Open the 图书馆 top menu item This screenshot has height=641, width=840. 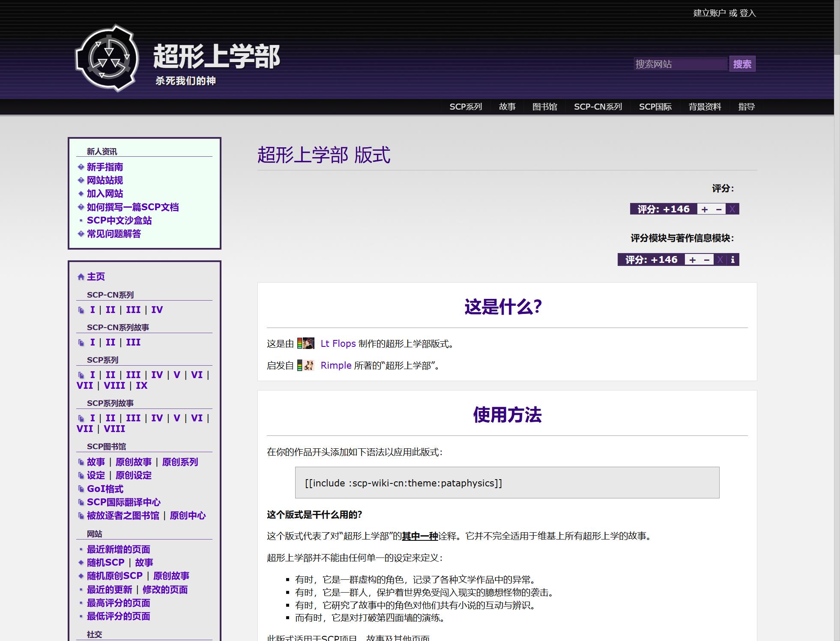click(x=544, y=107)
